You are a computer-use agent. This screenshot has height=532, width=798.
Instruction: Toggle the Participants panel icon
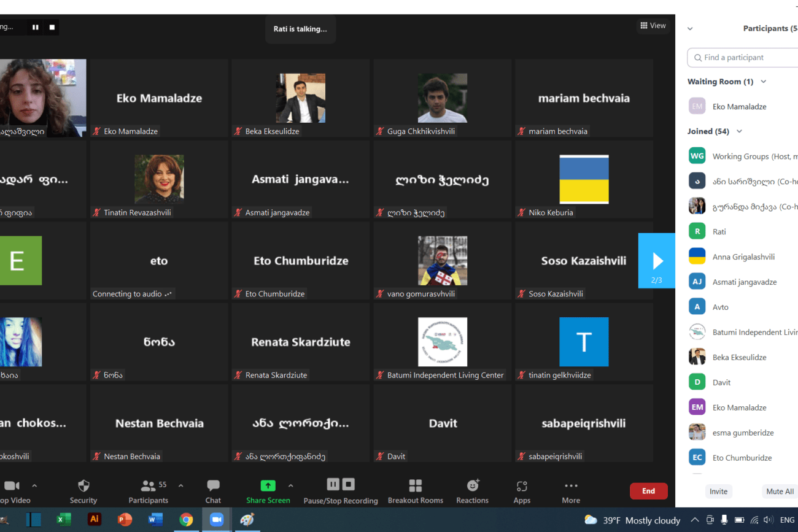pos(148,486)
